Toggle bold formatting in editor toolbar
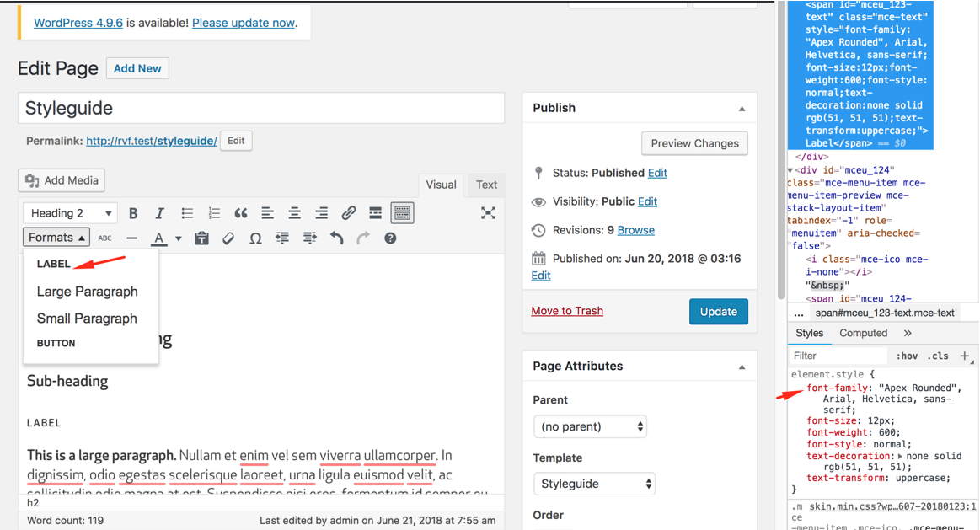Screen dimensions: 980x530 click(133, 213)
